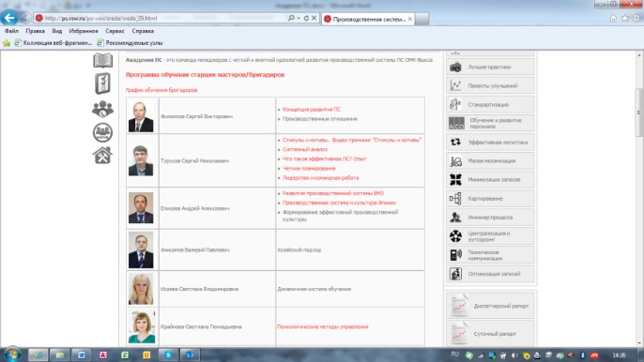The width and height of the screenshot is (644, 362).
Task: Open the Избранное menu
Action: point(84,31)
